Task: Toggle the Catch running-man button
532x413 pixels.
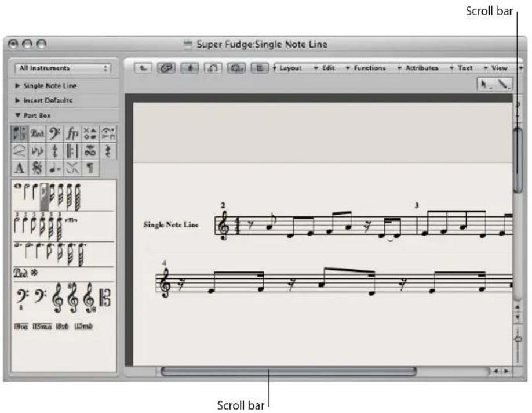Action: pos(190,68)
